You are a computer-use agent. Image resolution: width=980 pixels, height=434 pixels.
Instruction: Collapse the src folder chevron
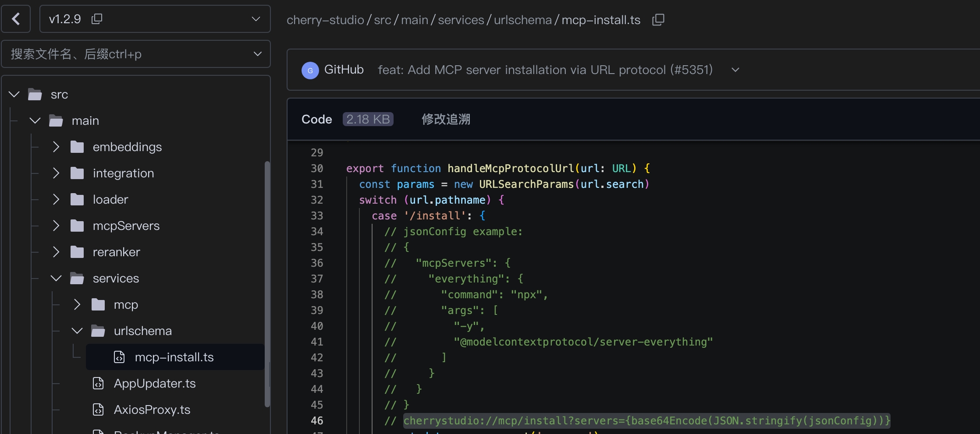[x=14, y=94]
